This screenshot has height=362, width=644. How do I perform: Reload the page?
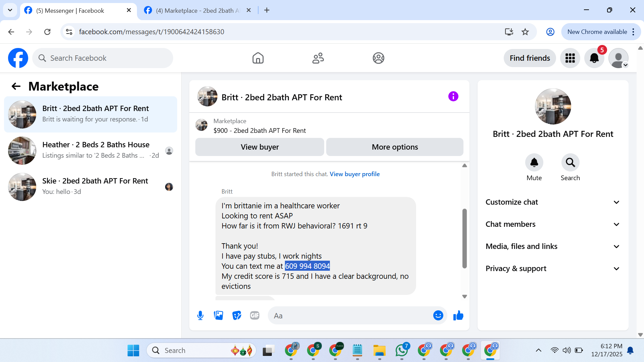coord(47,32)
